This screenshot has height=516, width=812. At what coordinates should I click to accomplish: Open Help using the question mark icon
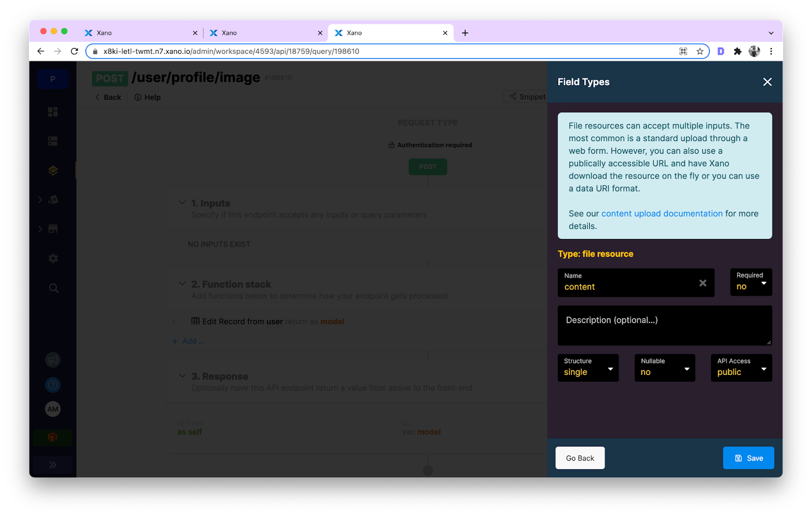[52, 384]
